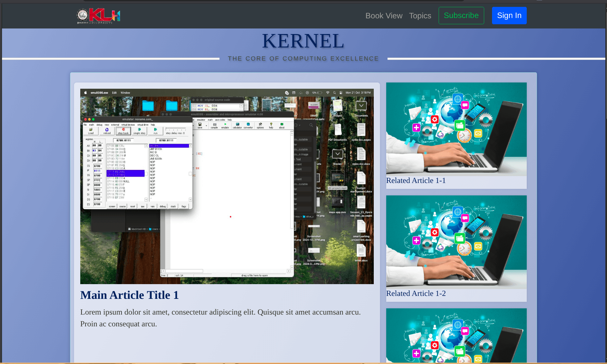The image size is (607, 364).
Task: Open the Related Article 1-1 link
Action: 416,180
